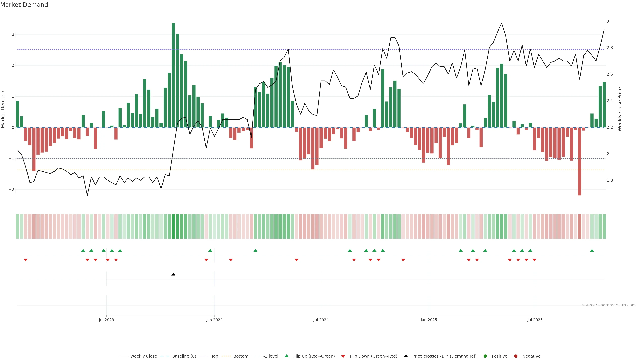Click the darkest green heatmap cell
Image resolution: width=644 pixels, height=362 pixels.
click(173, 226)
